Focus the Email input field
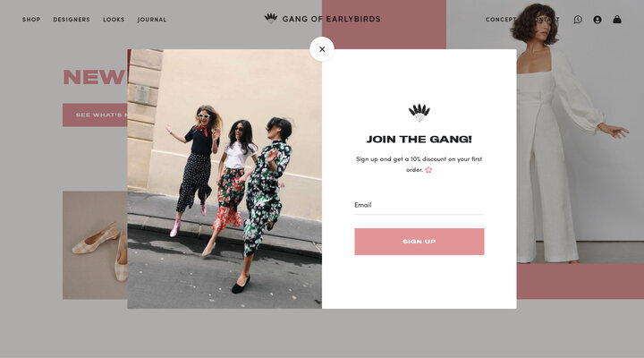Image resolution: width=644 pixels, height=358 pixels. point(419,205)
